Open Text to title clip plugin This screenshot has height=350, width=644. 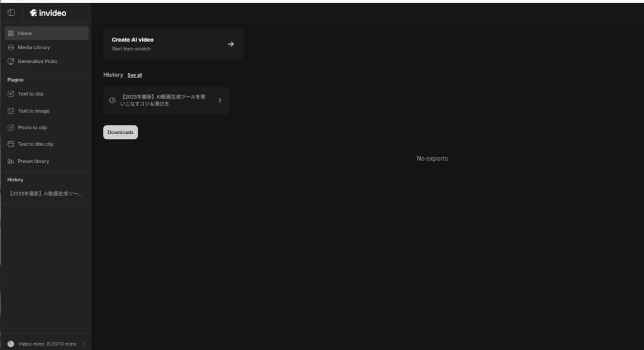point(47,144)
